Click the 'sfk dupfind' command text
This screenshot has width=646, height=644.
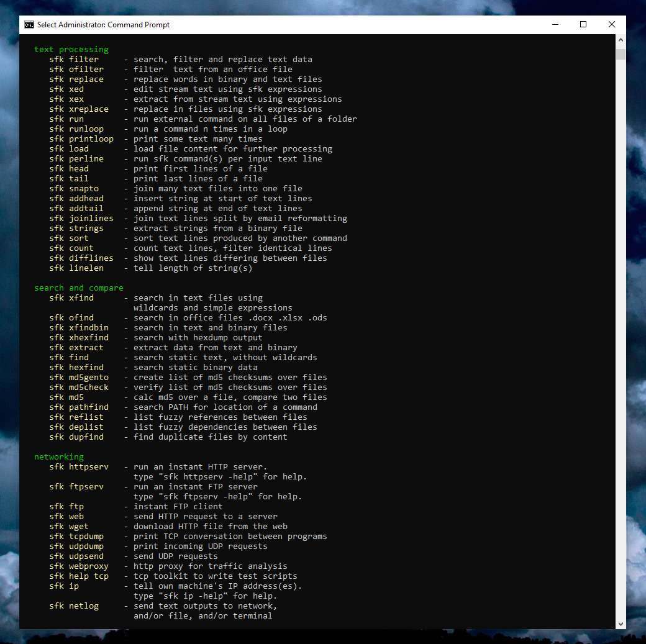click(76, 437)
